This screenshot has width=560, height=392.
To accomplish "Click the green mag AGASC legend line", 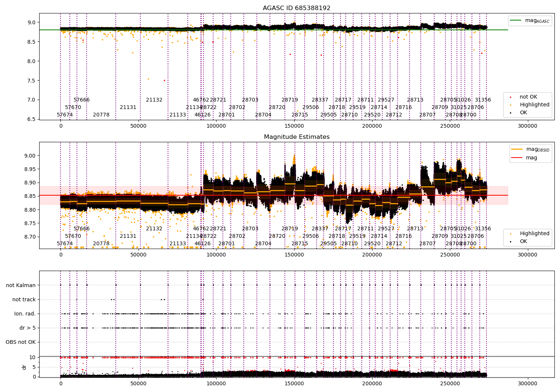I will point(516,21).
